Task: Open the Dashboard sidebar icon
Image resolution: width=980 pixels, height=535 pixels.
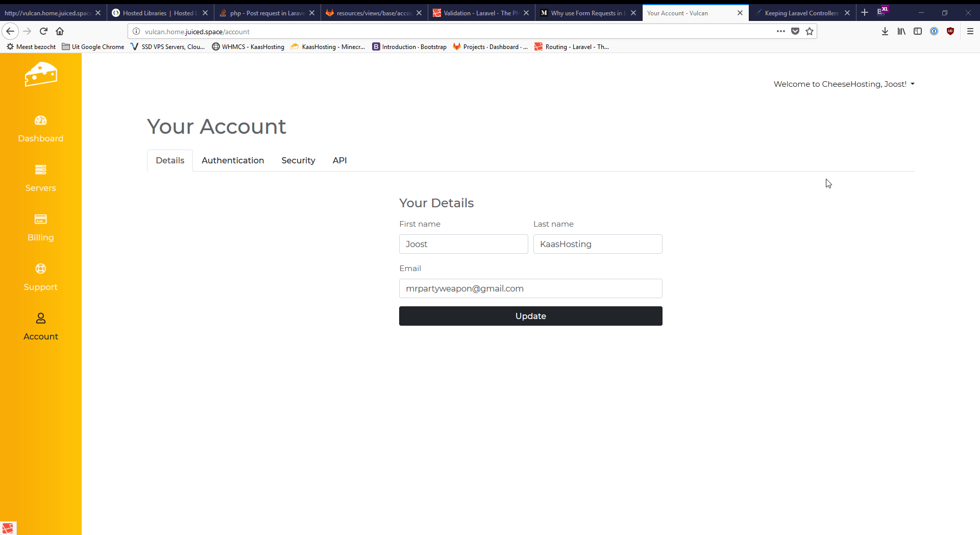Action: 41,120
